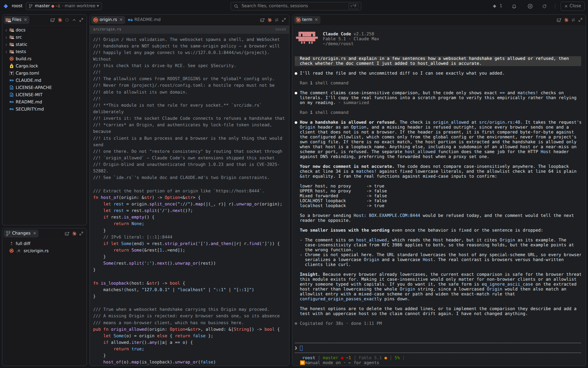Expand the src folder
Image resolution: width=588 pixels, height=368 pixels.
tap(44, 37)
